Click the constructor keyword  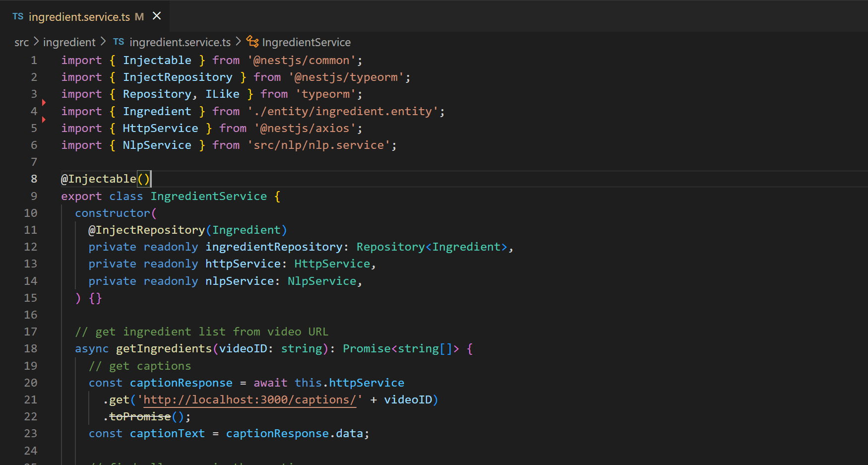coord(112,213)
